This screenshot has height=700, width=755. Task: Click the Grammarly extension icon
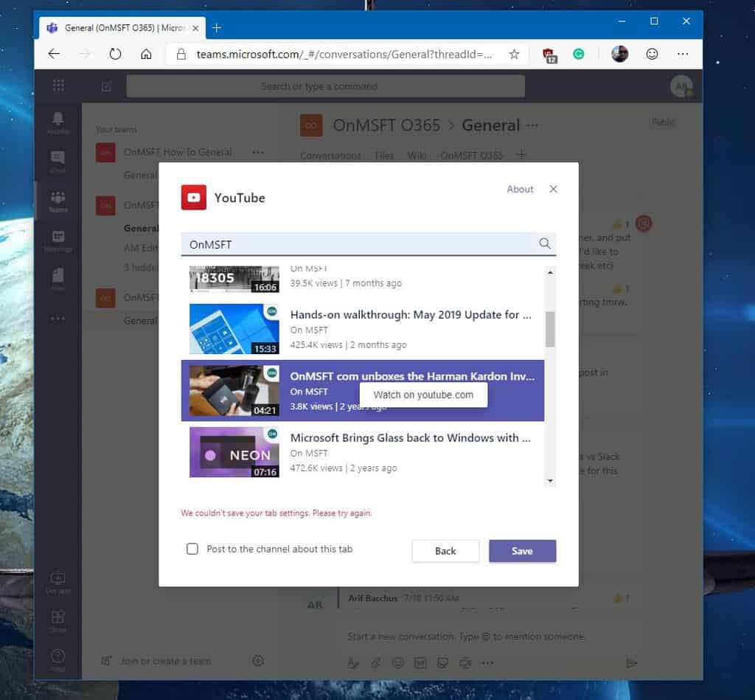(x=579, y=54)
